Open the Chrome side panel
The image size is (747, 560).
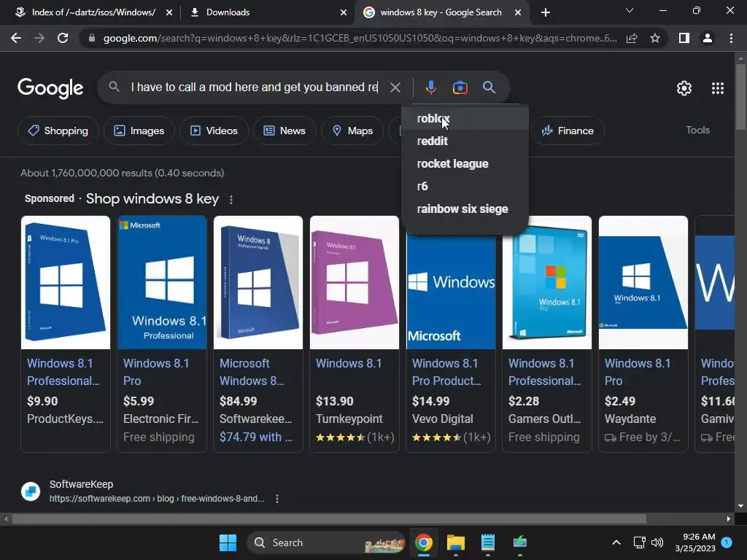[x=684, y=38]
